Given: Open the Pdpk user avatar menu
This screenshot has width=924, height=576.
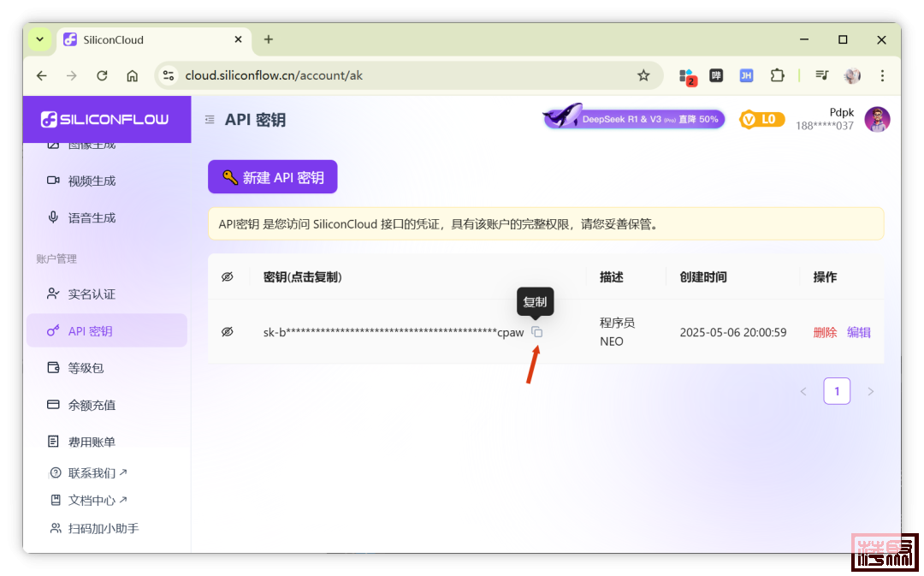Looking at the screenshot, I should point(877,120).
